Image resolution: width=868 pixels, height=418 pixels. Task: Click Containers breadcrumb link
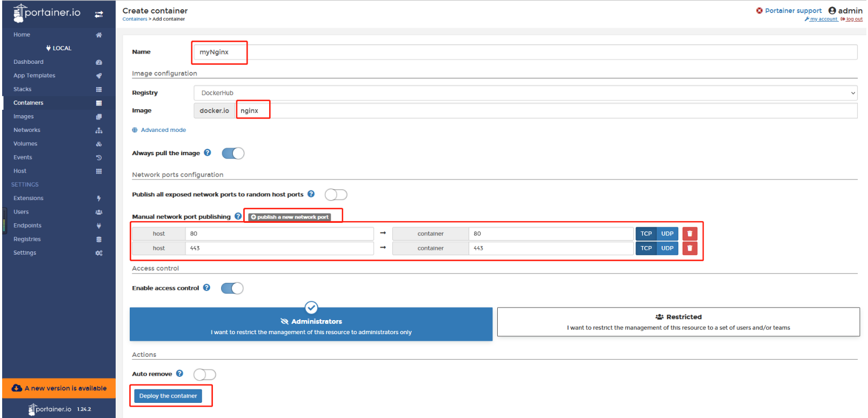tap(135, 19)
